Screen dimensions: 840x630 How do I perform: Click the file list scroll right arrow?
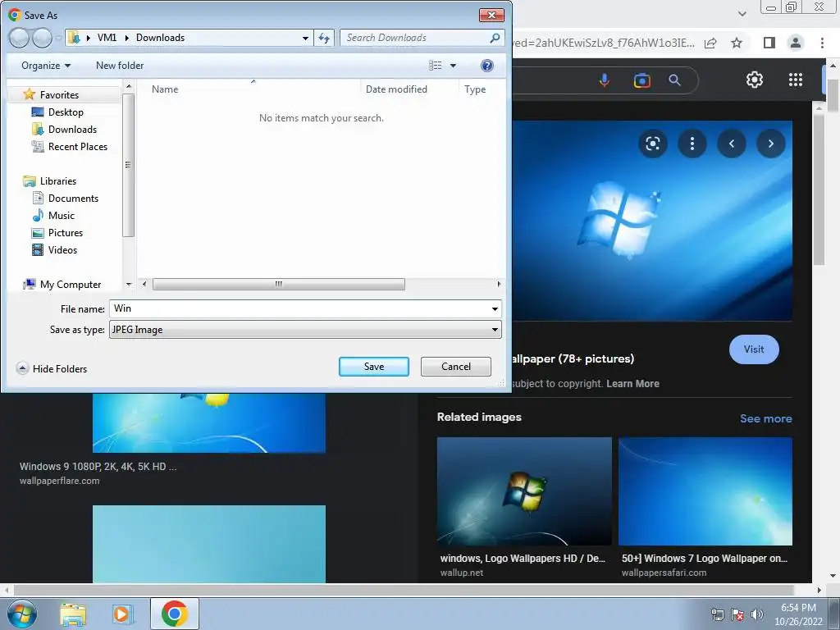(x=499, y=284)
